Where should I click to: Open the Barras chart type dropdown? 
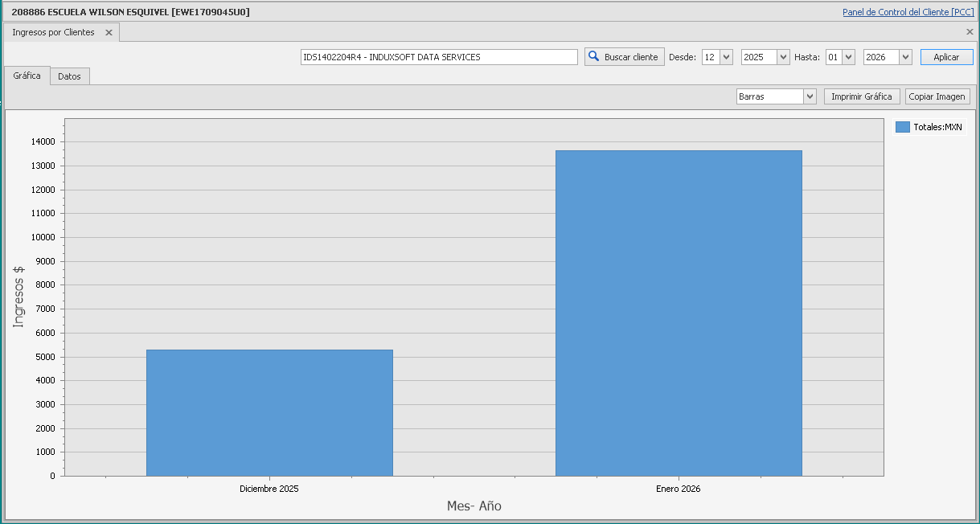(810, 96)
